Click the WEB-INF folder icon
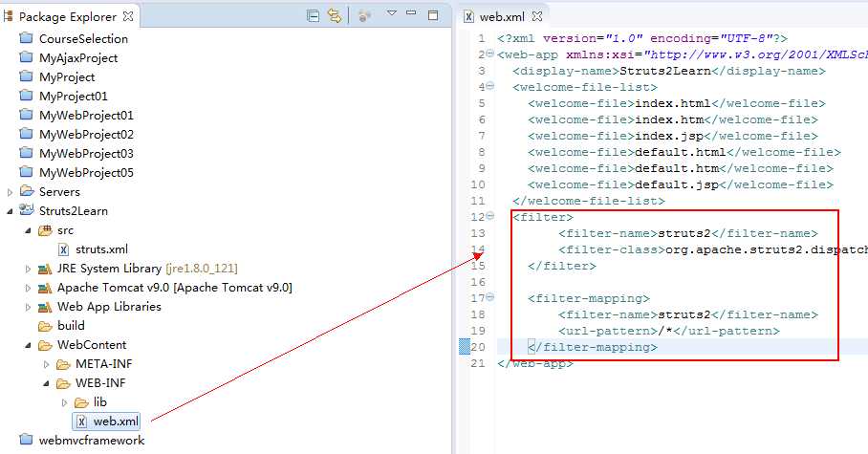Viewport: 868px width, 454px height. (x=63, y=383)
